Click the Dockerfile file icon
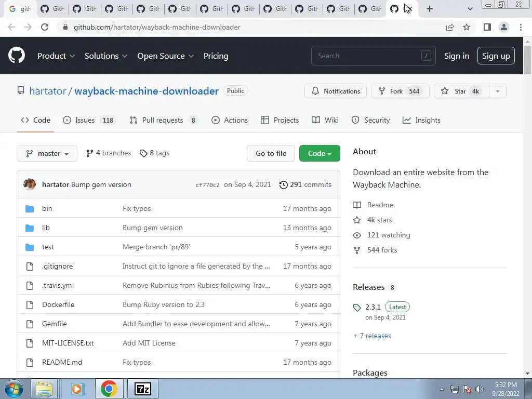The height and width of the screenshot is (399, 532). (30, 304)
